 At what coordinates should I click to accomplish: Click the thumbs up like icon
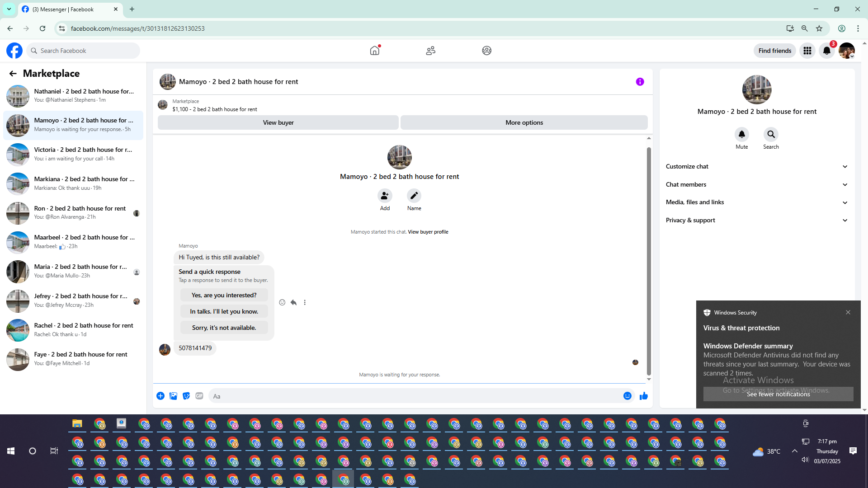tap(644, 396)
